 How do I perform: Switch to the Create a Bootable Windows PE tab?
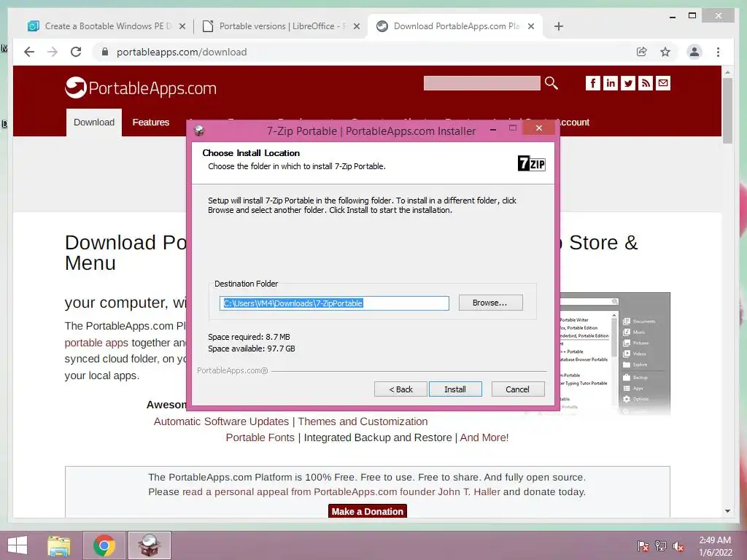(107, 26)
